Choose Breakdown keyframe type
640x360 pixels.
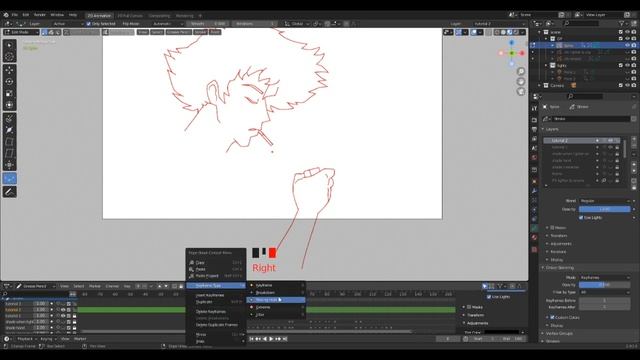276,293
